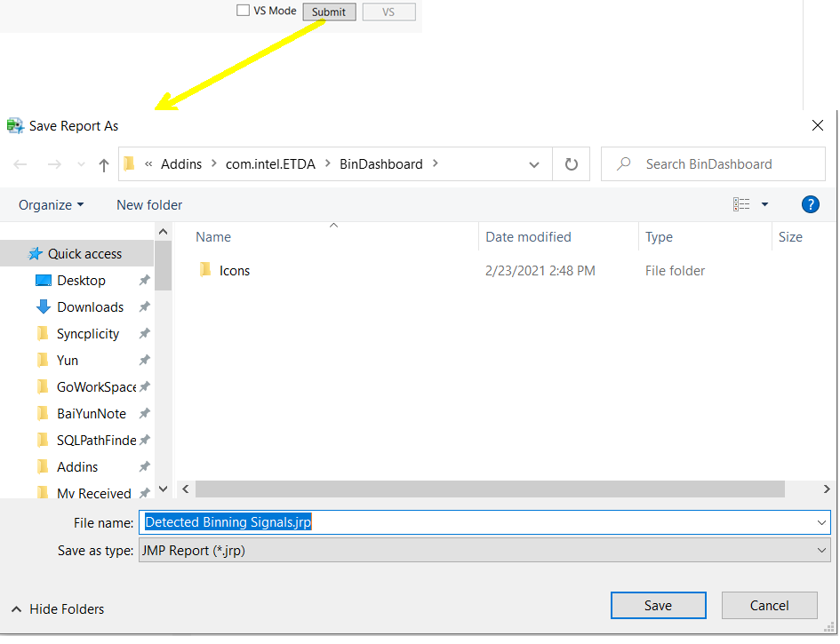Click the pin icon beside Syncplicity

tap(144, 333)
